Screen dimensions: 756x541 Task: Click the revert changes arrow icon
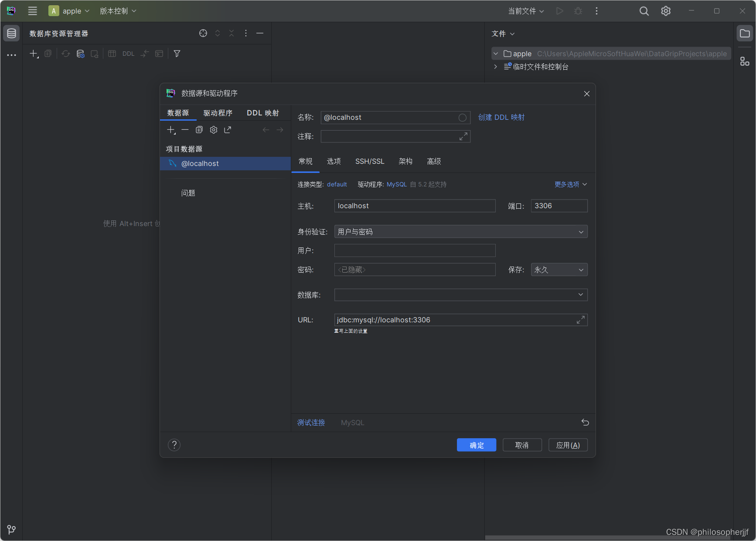(585, 422)
